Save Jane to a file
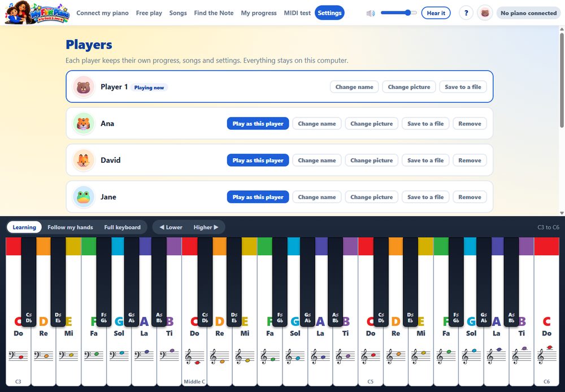This screenshot has width=565, height=392. 425,197
